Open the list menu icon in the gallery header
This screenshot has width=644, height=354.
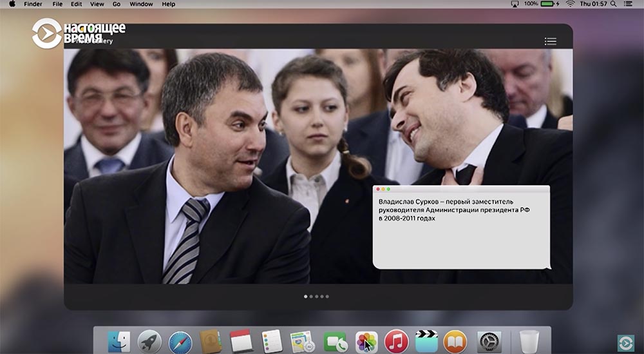[551, 41]
